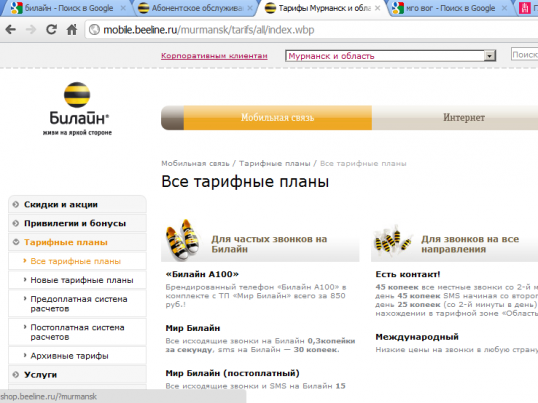Select the Мобильная связь tab

coord(278,118)
